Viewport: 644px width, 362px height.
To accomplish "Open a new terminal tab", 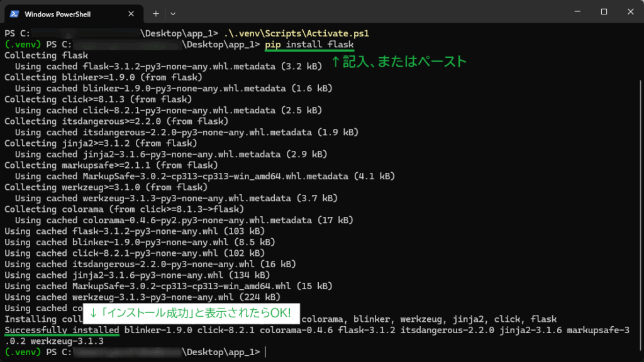I will [156, 14].
